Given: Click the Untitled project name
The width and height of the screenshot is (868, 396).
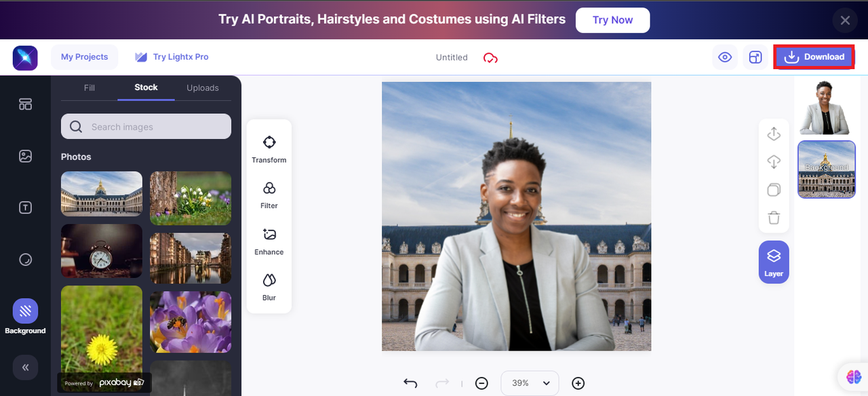Looking at the screenshot, I should pos(452,58).
